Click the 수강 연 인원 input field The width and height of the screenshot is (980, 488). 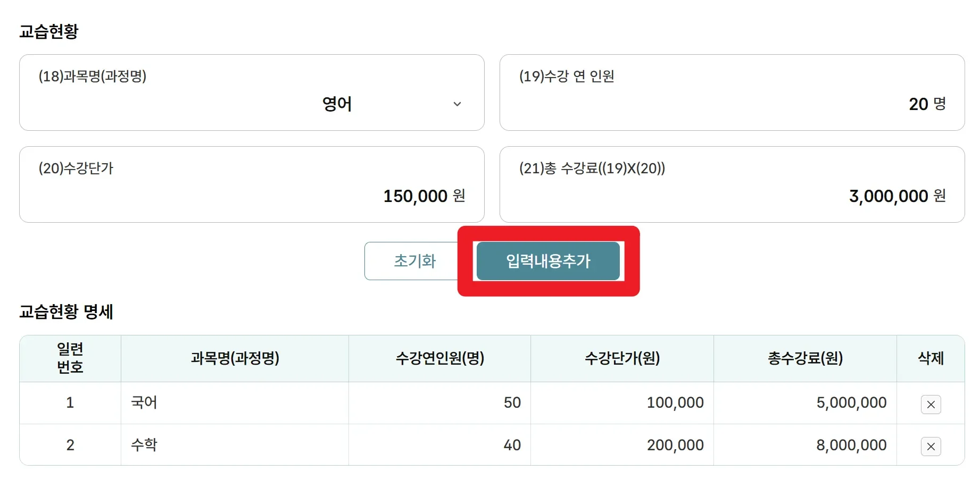pos(732,104)
